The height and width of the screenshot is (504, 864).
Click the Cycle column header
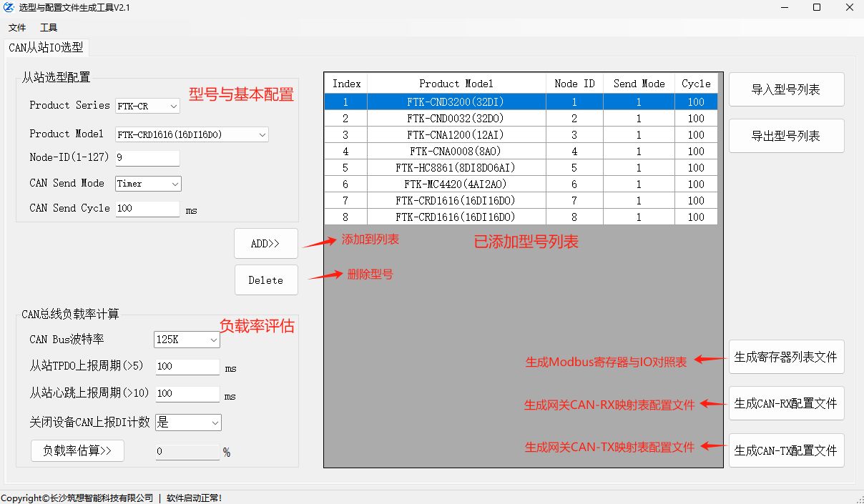coord(696,84)
